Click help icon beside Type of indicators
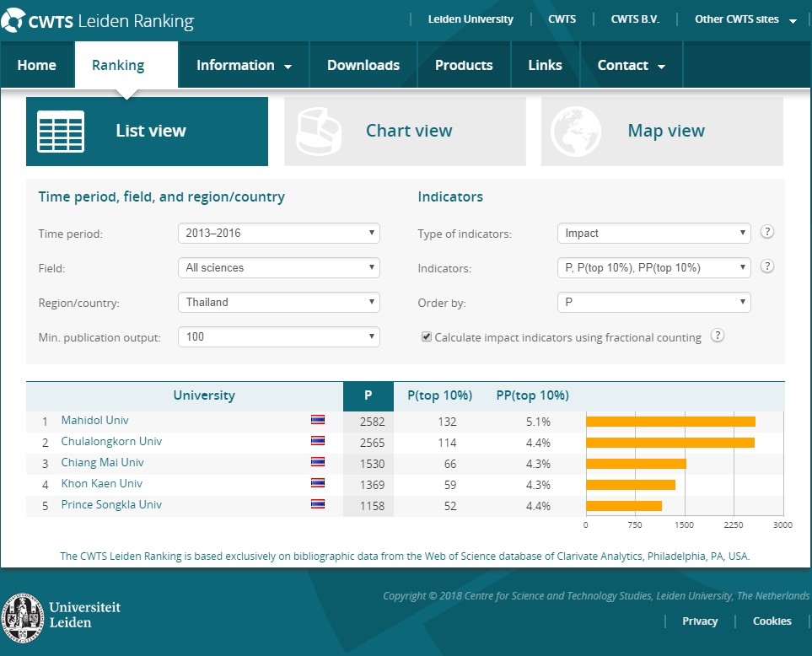 pos(767,233)
